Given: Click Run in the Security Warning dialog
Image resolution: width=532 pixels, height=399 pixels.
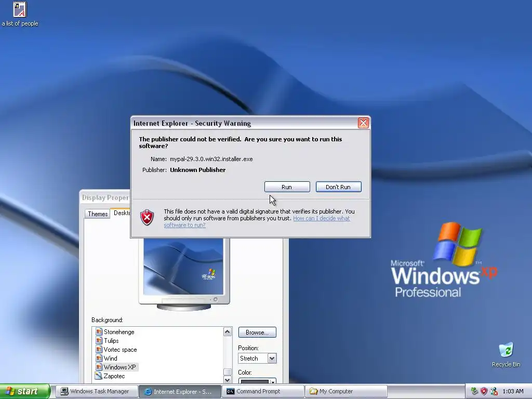Looking at the screenshot, I should pos(287,187).
